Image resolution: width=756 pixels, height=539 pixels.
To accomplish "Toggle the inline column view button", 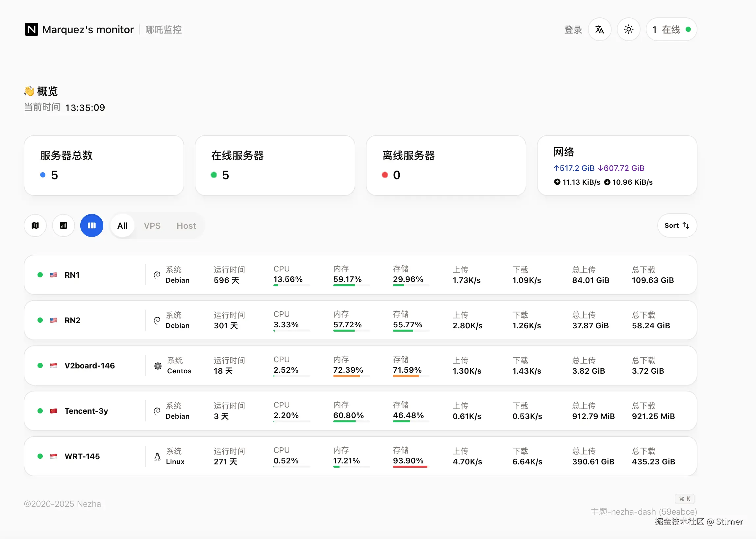I will coord(92,226).
